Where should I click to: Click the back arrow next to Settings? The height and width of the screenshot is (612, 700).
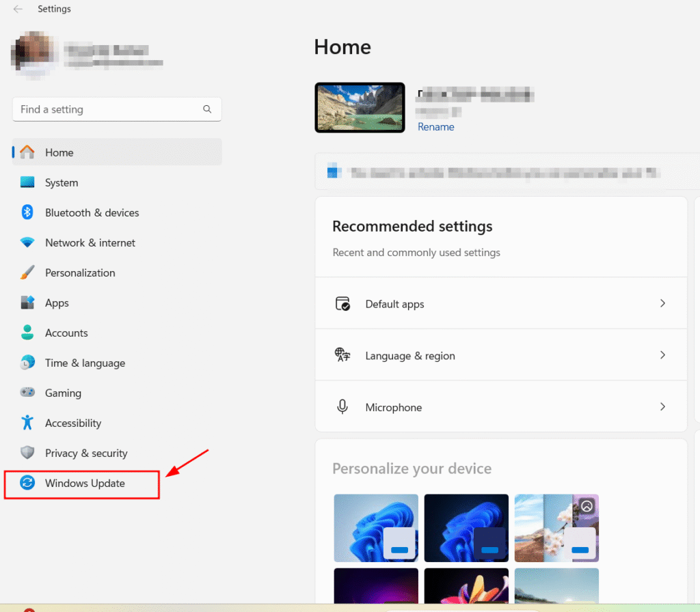pos(18,9)
